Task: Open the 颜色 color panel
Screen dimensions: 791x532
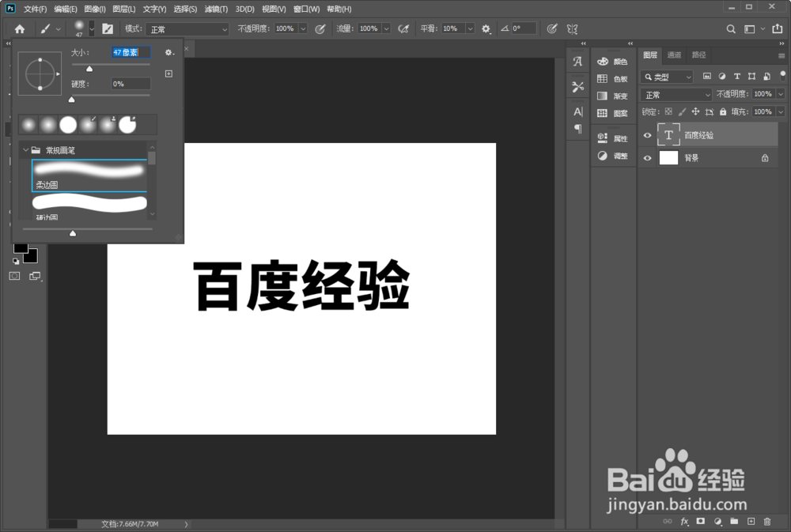Action: pyautogui.click(x=613, y=62)
